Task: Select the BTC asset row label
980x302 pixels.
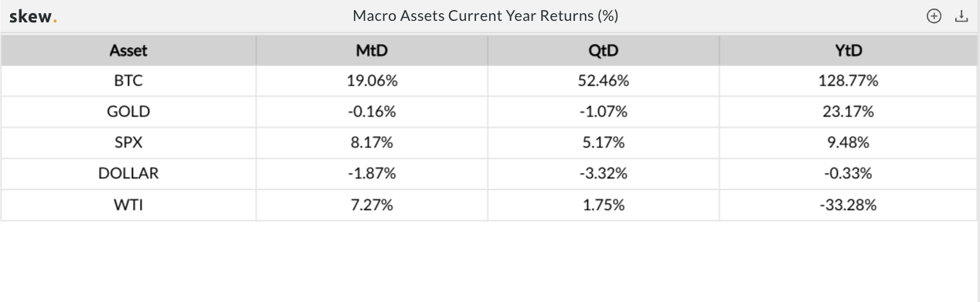Action: (128, 81)
